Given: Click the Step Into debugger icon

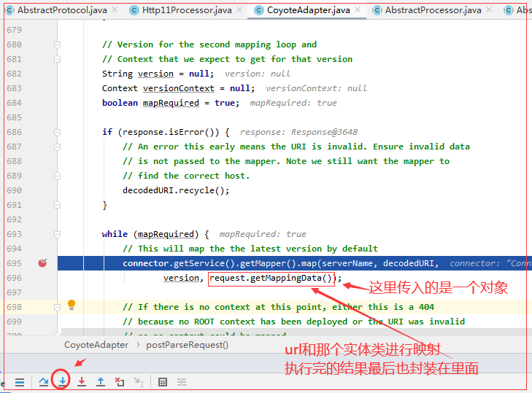Looking at the screenshot, I should [62, 382].
